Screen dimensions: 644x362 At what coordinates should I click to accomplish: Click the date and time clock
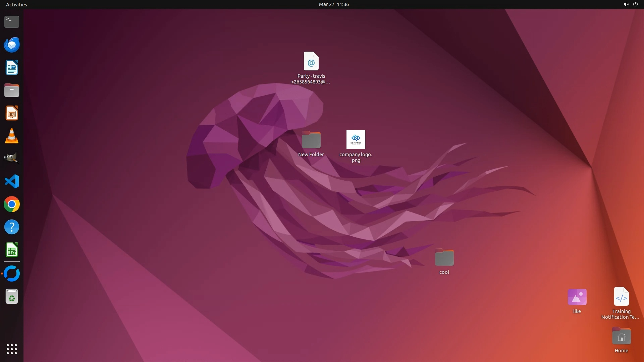point(334,4)
